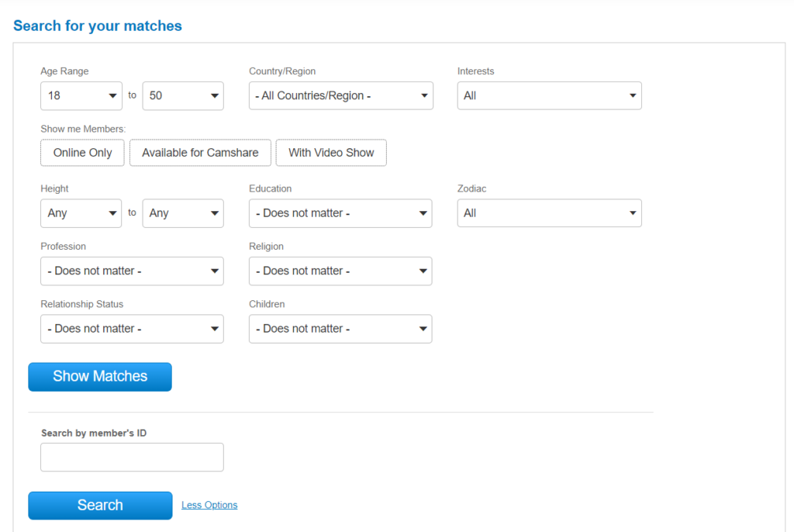Image resolution: width=794 pixels, height=532 pixels.
Task: Open the minimum Height dropdown
Action: 81,213
